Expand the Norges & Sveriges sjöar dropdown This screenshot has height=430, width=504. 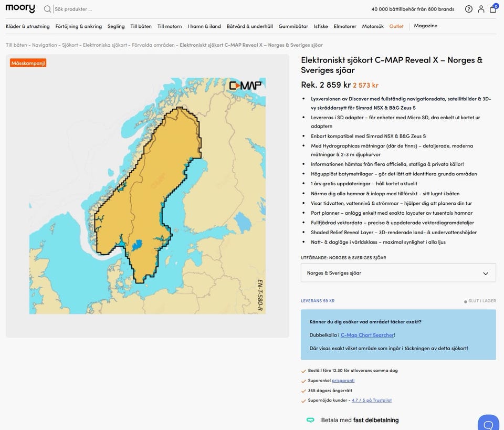398,273
